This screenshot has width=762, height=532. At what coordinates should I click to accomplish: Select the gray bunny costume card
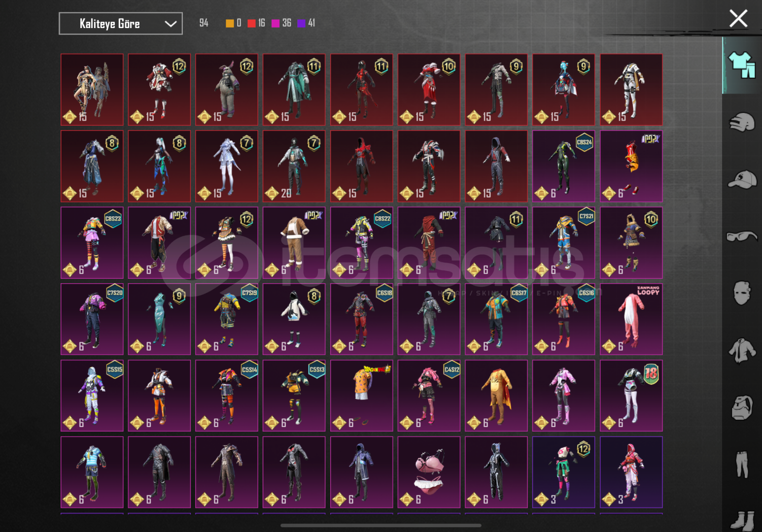click(x=227, y=90)
